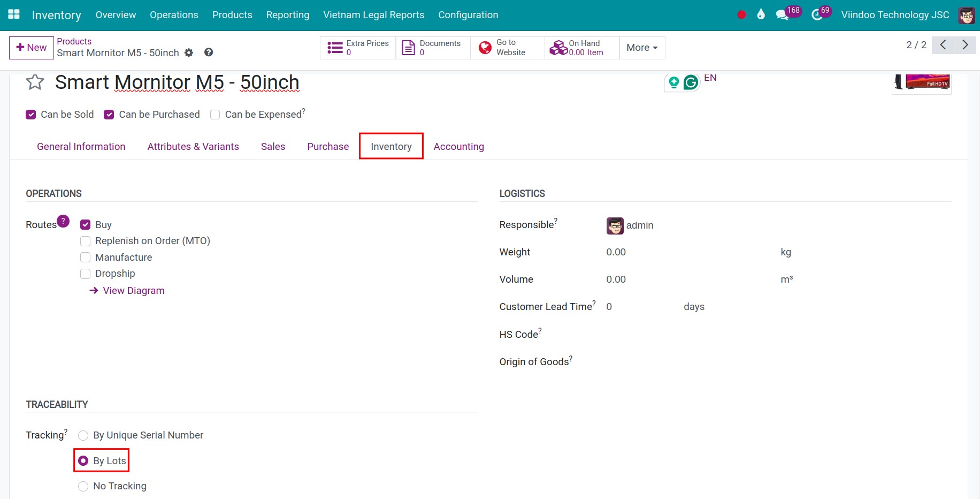Viewport: 980px width, 499px height.
Task: Uncheck the Buy route
Action: (85, 225)
